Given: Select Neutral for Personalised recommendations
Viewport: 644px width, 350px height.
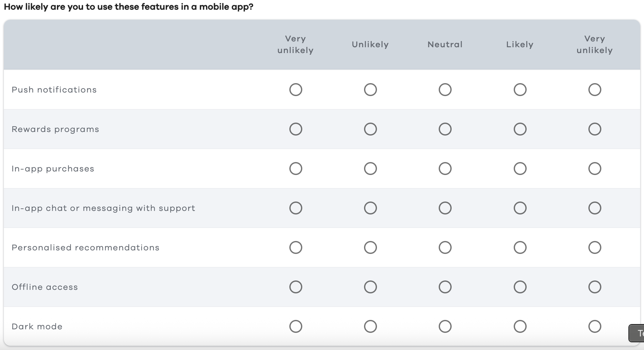Looking at the screenshot, I should [445, 247].
